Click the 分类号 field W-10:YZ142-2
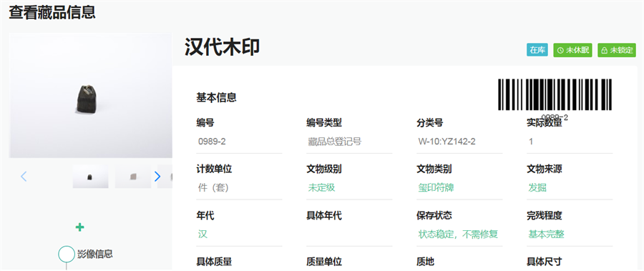Image resolution: width=644 pixels, height=271 pixels. click(459, 142)
